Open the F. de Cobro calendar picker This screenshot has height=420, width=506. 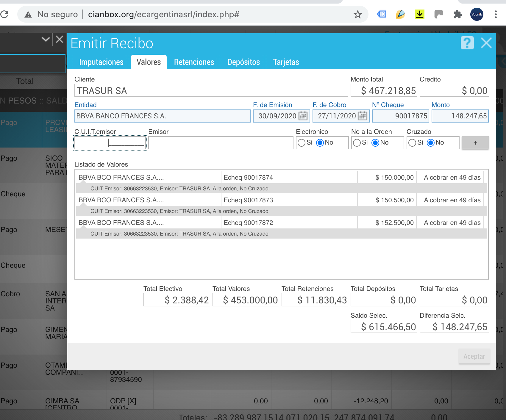pos(362,116)
